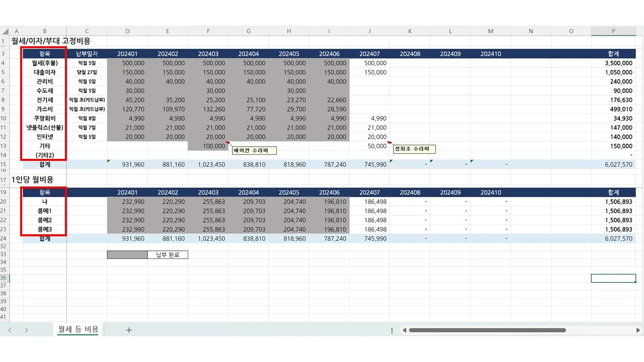The width and height of the screenshot is (644, 362).
Task: Click 202410 header in the top table
Action: point(491,54)
